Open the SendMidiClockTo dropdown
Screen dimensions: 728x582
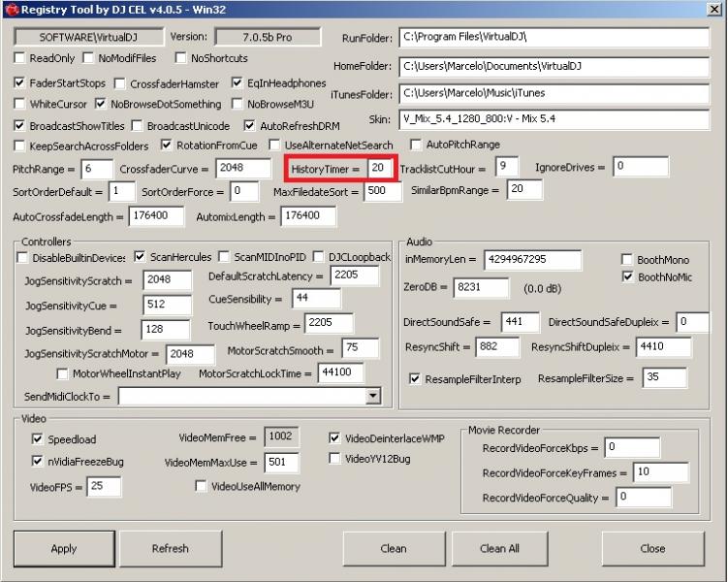pyautogui.click(x=373, y=396)
